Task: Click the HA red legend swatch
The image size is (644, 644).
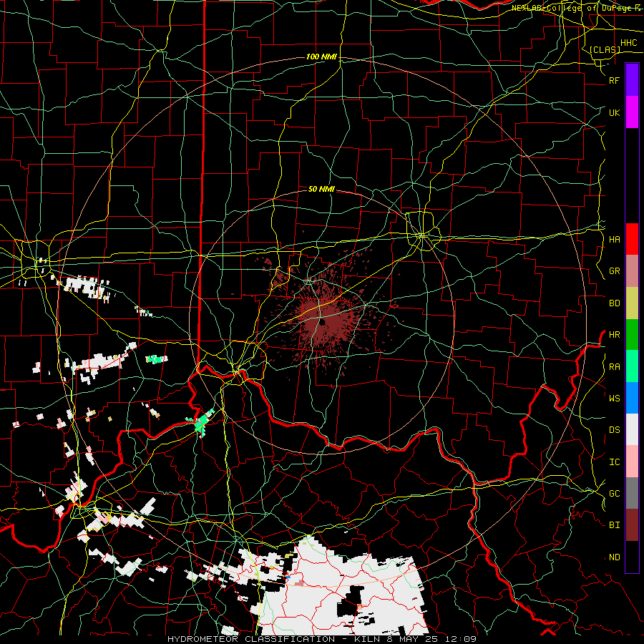Action: 632,239
